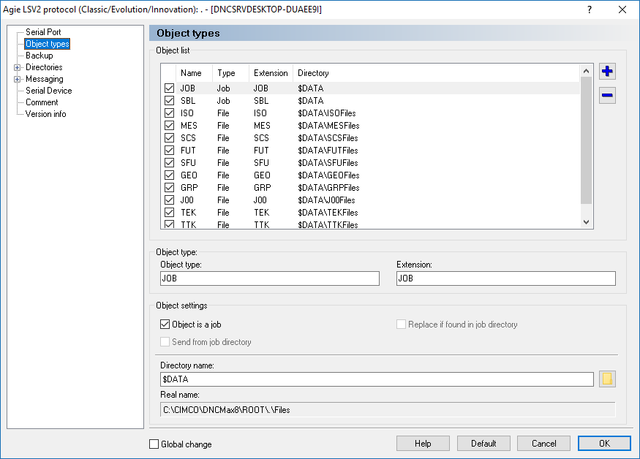Open context help question mark in title bar
Image resolution: width=640 pixels, height=459 pixels.
[589, 9]
